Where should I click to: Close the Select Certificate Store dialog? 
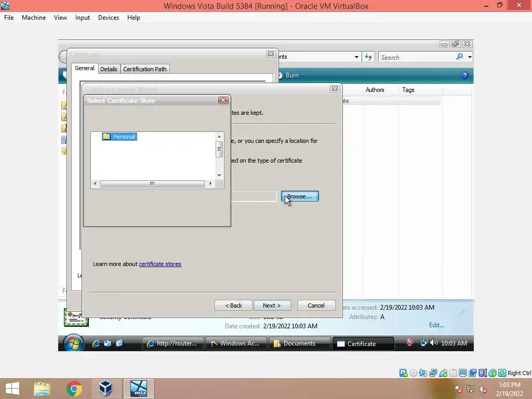click(223, 100)
